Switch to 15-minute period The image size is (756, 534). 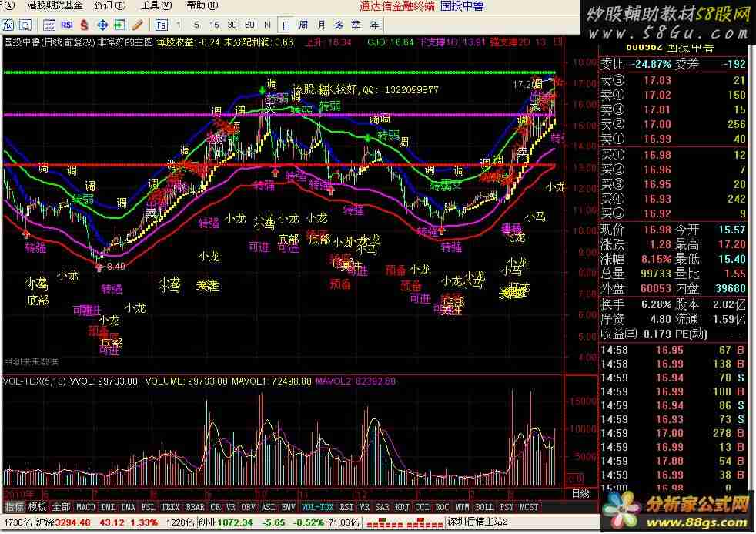point(215,25)
